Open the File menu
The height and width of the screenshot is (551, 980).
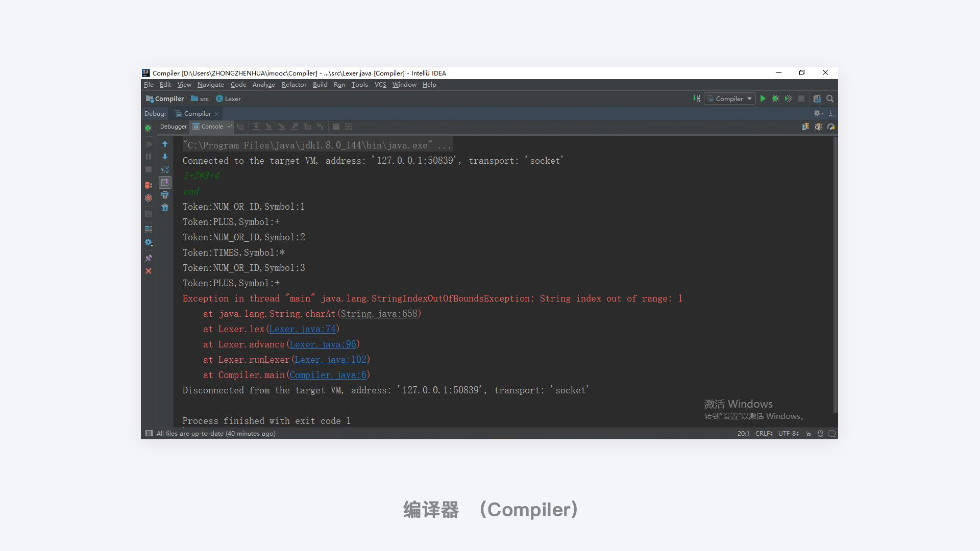coord(149,85)
